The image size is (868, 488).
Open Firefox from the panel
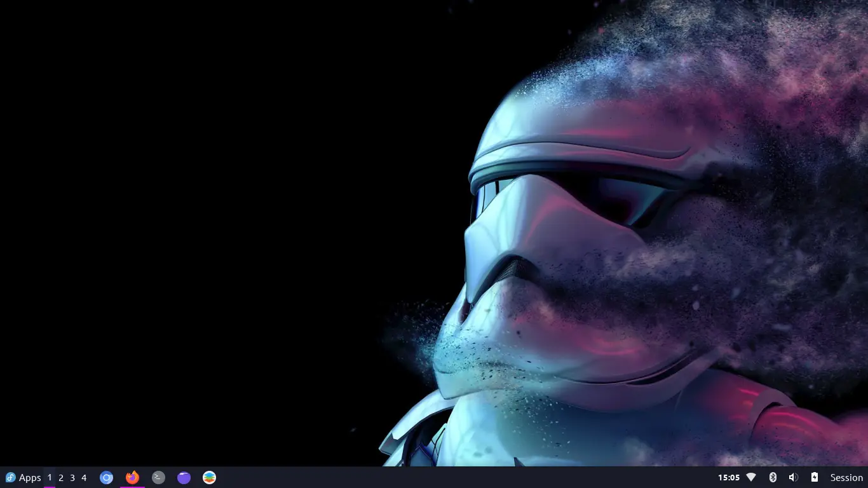(132, 477)
